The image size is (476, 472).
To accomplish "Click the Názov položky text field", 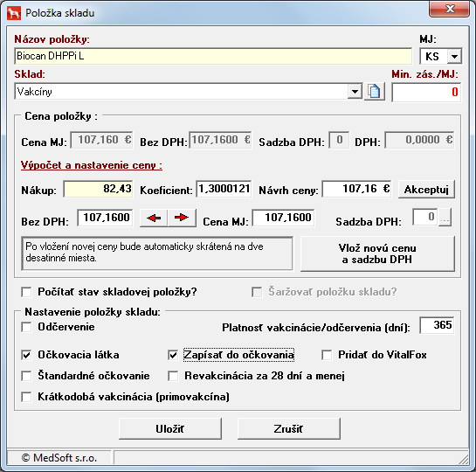I will [213, 56].
